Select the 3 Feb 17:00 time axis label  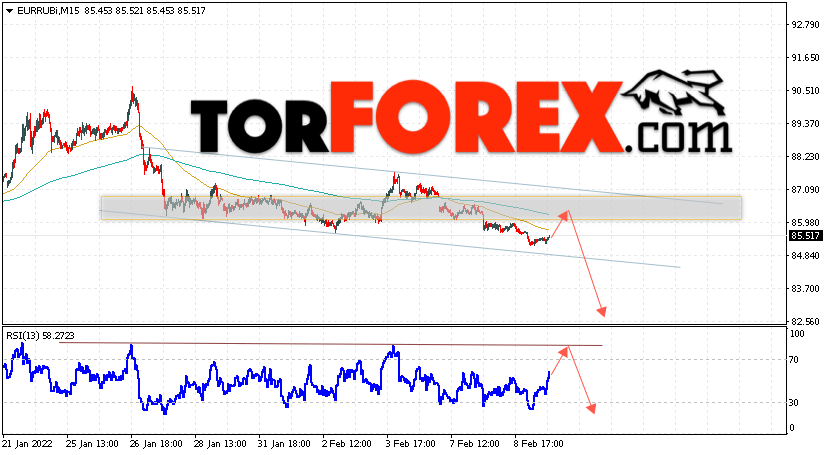pyautogui.click(x=411, y=443)
